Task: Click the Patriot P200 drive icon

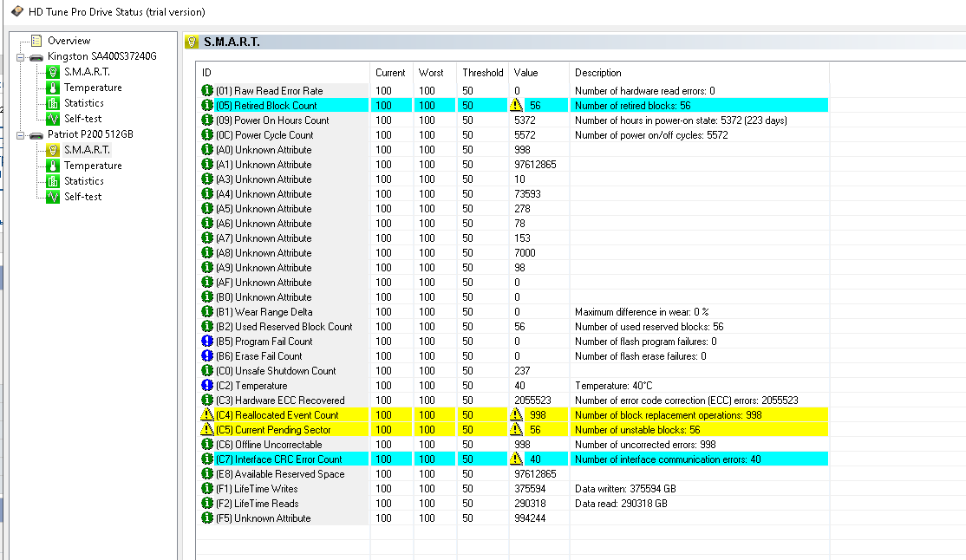Action: point(36,135)
